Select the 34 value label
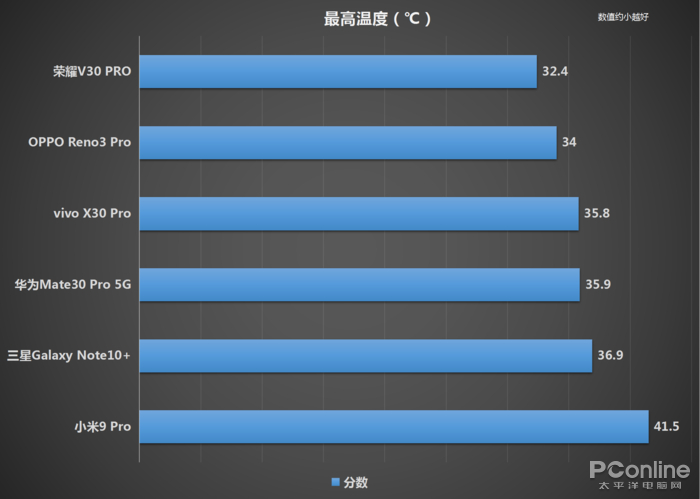 click(x=569, y=142)
